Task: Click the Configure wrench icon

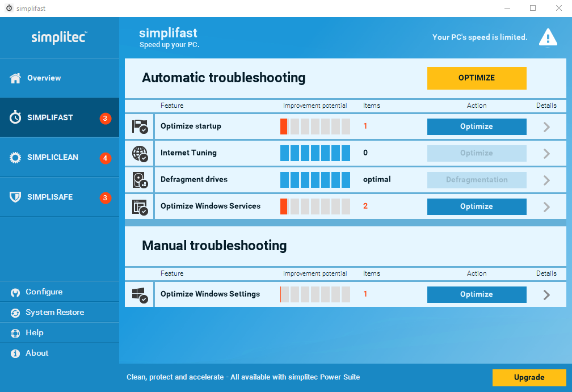Action: (x=15, y=293)
